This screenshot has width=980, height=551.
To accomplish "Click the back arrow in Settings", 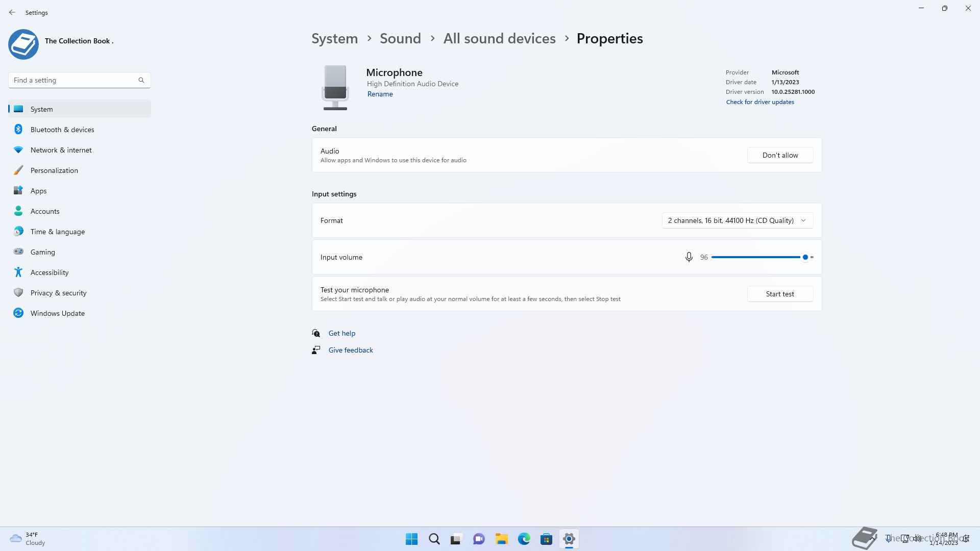I will tap(12, 12).
